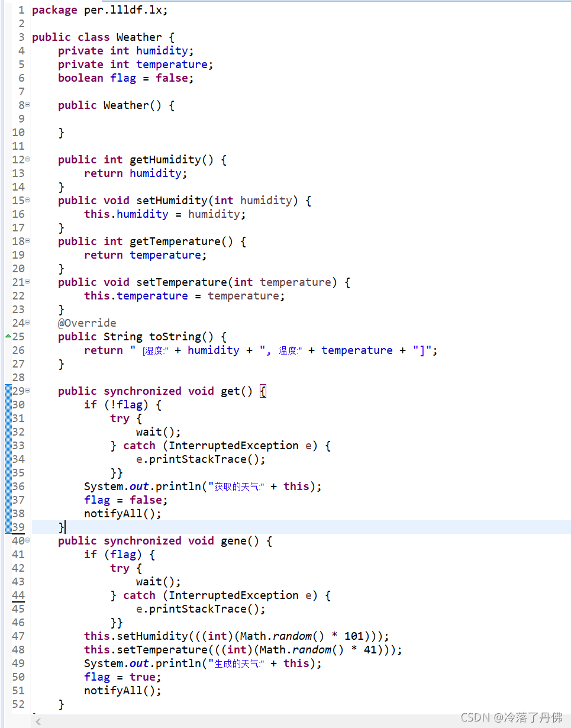Click 'notifyAll();' on line 38

click(x=122, y=514)
